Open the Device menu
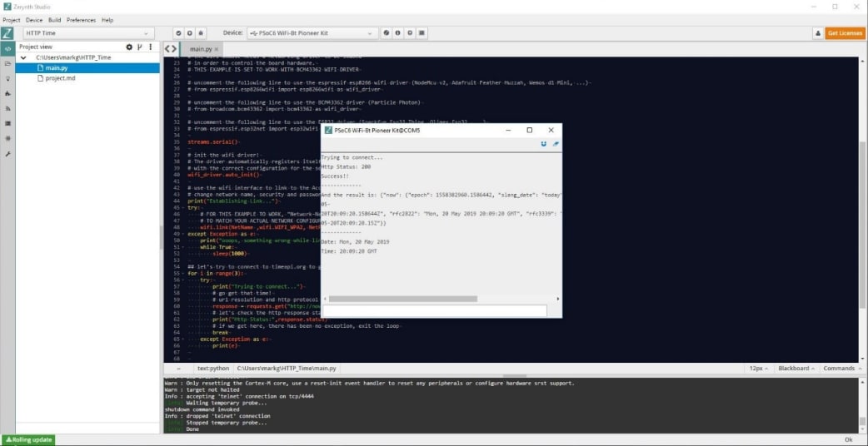868x446 pixels. coord(34,20)
